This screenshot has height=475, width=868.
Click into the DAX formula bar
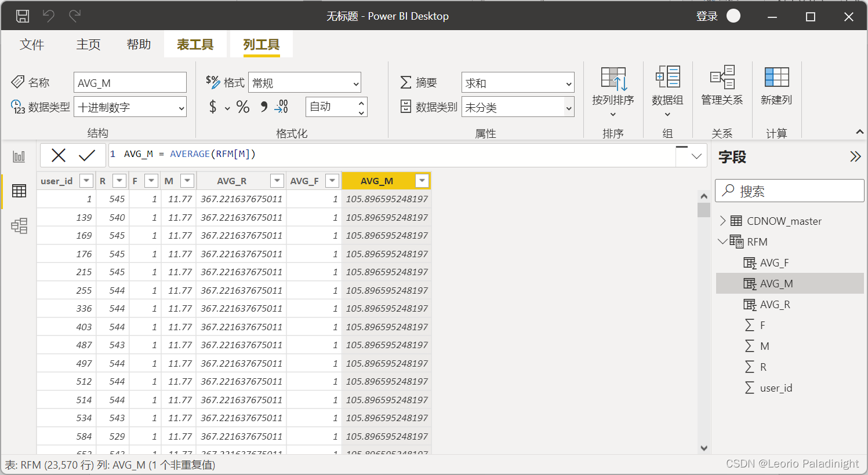[392, 155]
